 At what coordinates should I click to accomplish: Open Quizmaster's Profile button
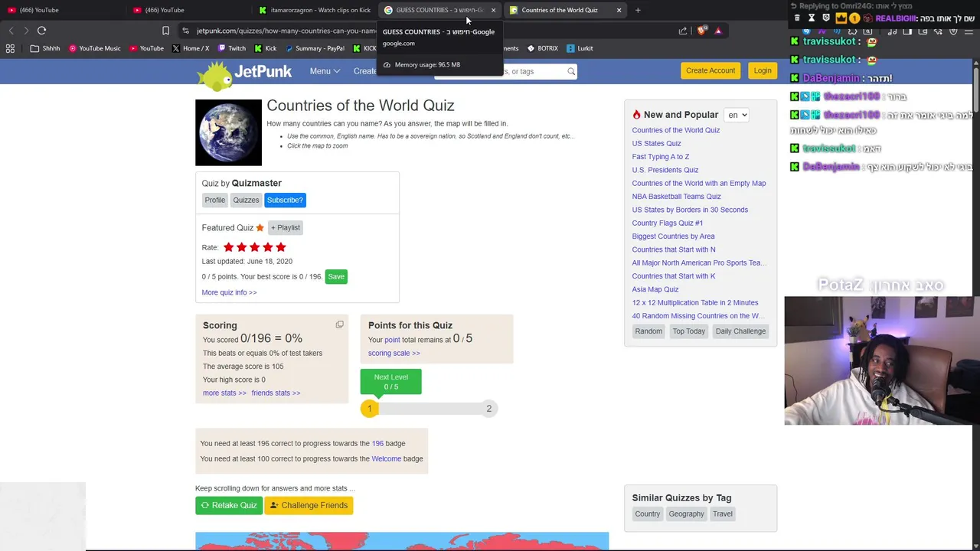[214, 200]
